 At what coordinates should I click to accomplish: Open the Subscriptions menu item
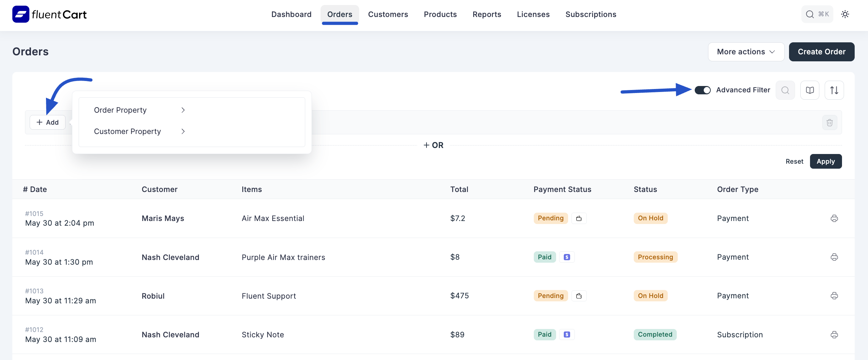click(591, 14)
